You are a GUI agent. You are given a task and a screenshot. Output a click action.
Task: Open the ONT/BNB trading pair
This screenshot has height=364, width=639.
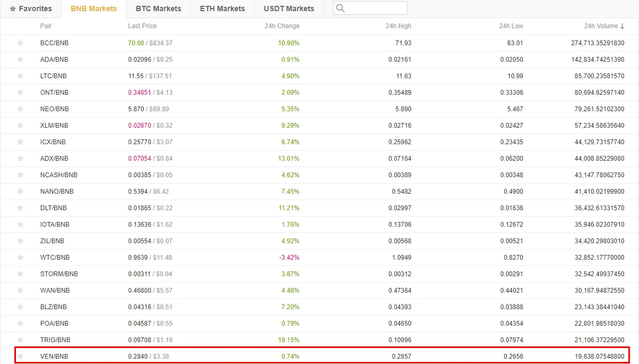pyautogui.click(x=54, y=93)
